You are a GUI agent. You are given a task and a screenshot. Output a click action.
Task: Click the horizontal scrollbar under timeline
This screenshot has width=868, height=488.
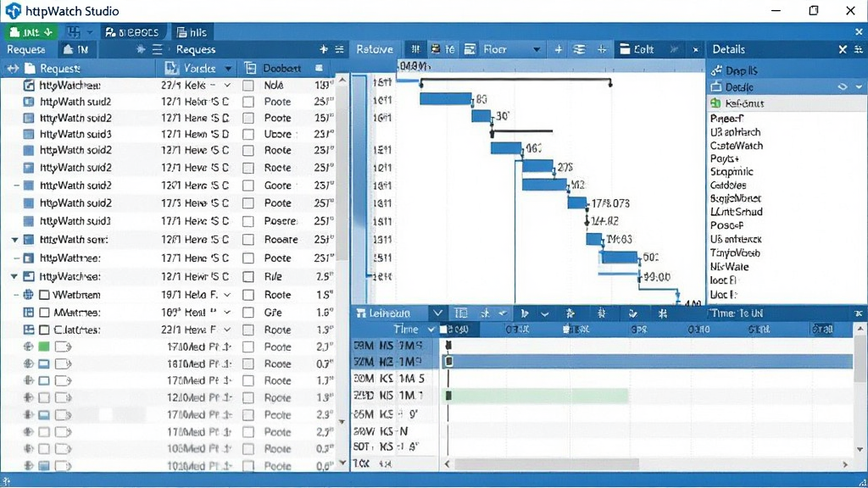547,463
